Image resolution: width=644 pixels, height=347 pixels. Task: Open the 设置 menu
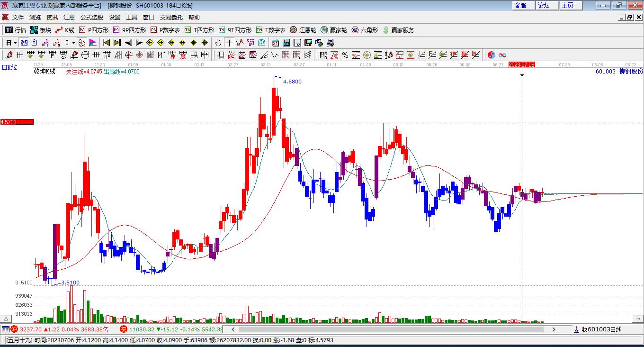115,18
